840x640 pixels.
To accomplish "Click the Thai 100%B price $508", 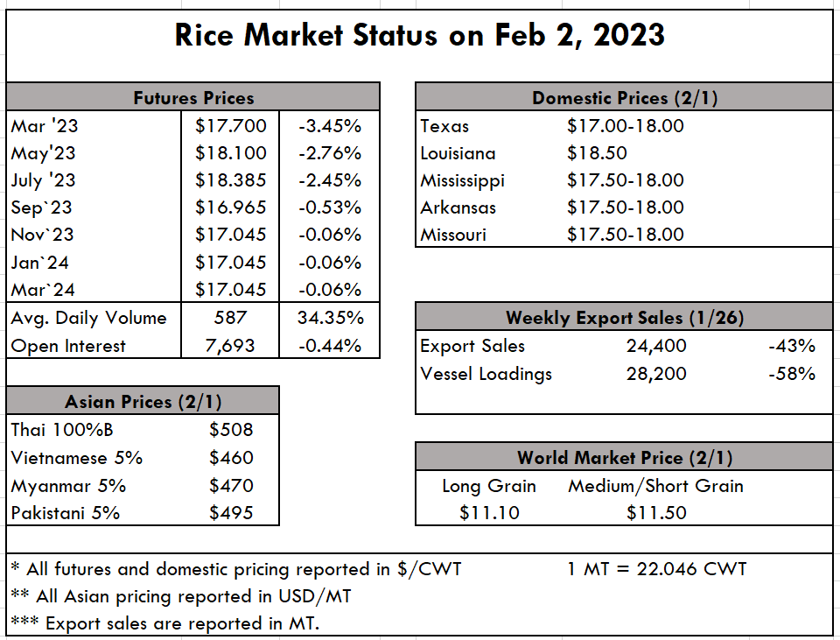I will pyautogui.click(x=231, y=430).
